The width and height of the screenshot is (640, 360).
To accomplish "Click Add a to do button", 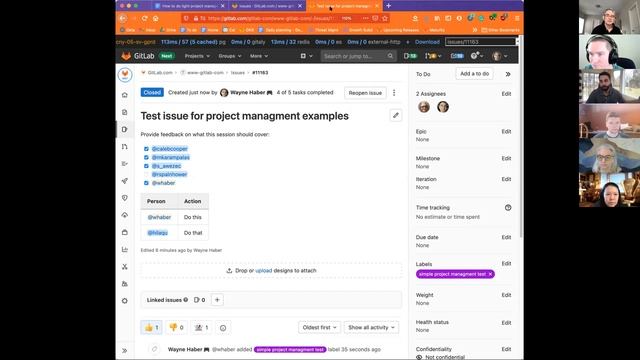I will (x=474, y=74).
